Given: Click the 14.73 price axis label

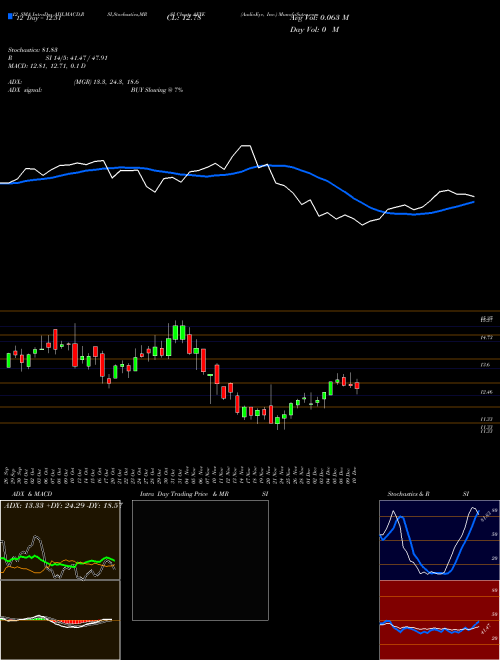Looking at the screenshot, I should tap(487, 338).
